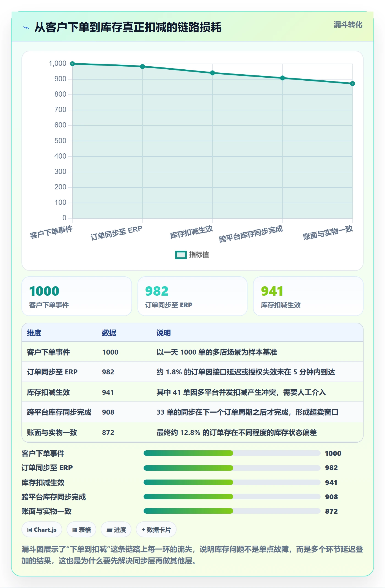
Task: Open the 982 订单同步至 ERP data card
Action: click(193, 296)
